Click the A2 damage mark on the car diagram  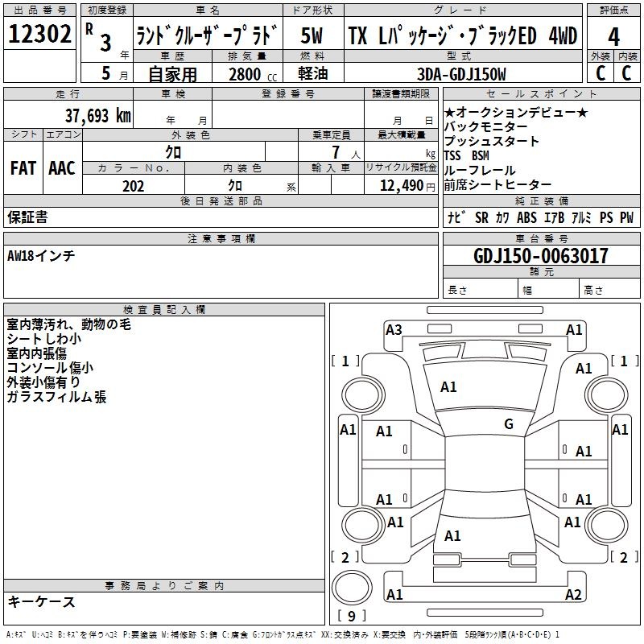573,595
